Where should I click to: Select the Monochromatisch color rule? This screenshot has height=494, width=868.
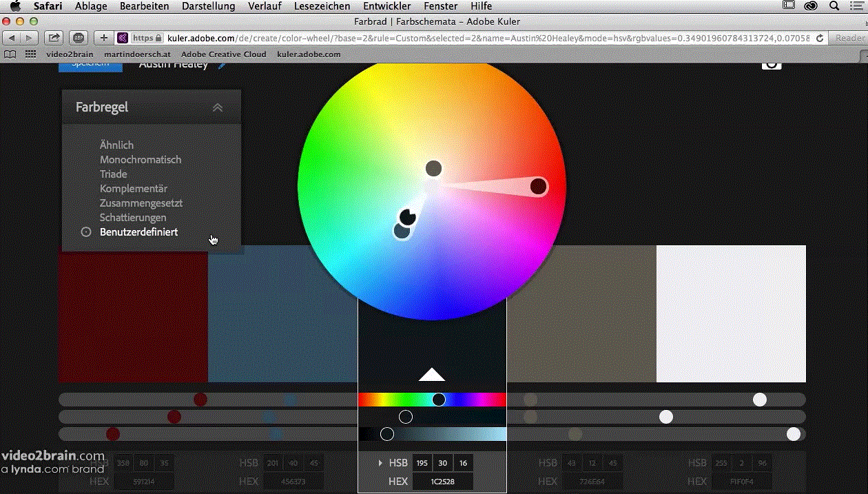point(141,160)
